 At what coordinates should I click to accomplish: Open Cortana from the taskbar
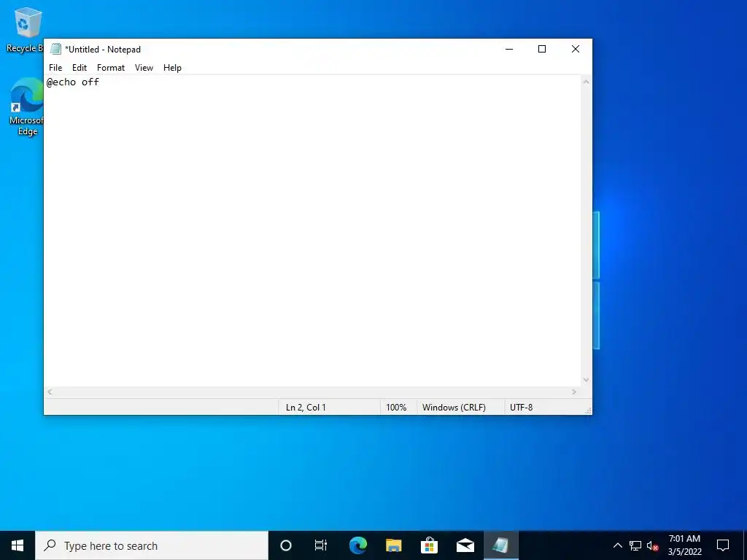tap(286, 545)
